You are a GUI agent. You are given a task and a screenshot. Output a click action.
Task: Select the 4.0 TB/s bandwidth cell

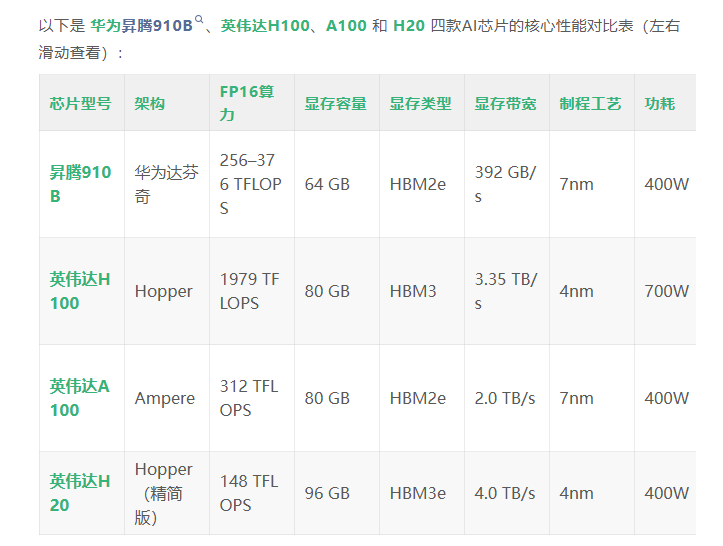point(505,493)
